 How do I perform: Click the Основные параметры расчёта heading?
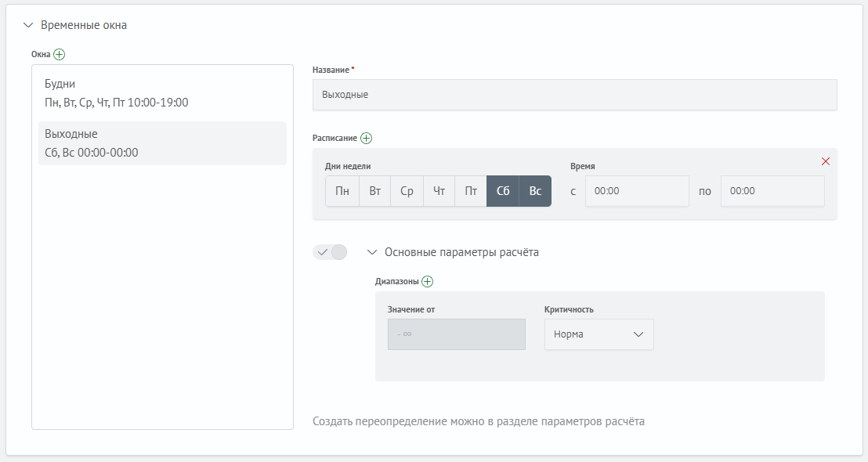pos(461,252)
